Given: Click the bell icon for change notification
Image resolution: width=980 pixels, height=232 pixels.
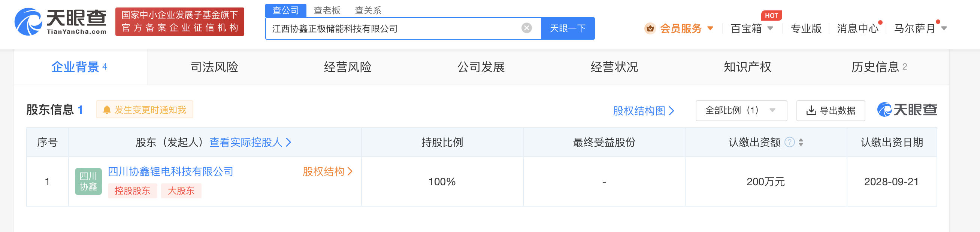Looking at the screenshot, I should coord(107,110).
